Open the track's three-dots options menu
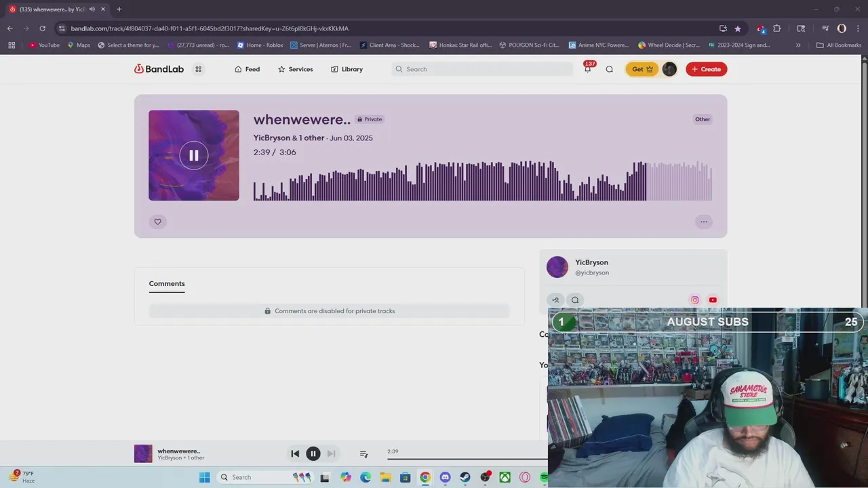This screenshot has width=868, height=488. click(704, 222)
